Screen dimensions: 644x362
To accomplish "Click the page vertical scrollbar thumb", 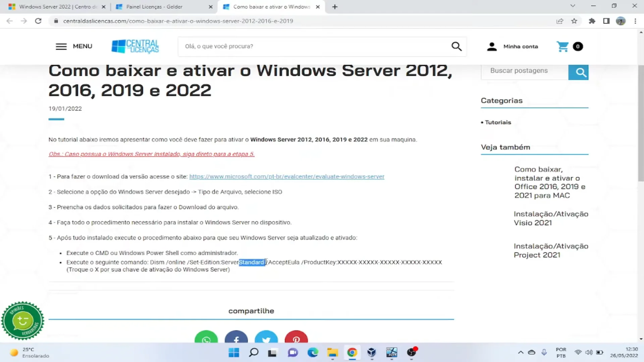I will tap(641, 121).
